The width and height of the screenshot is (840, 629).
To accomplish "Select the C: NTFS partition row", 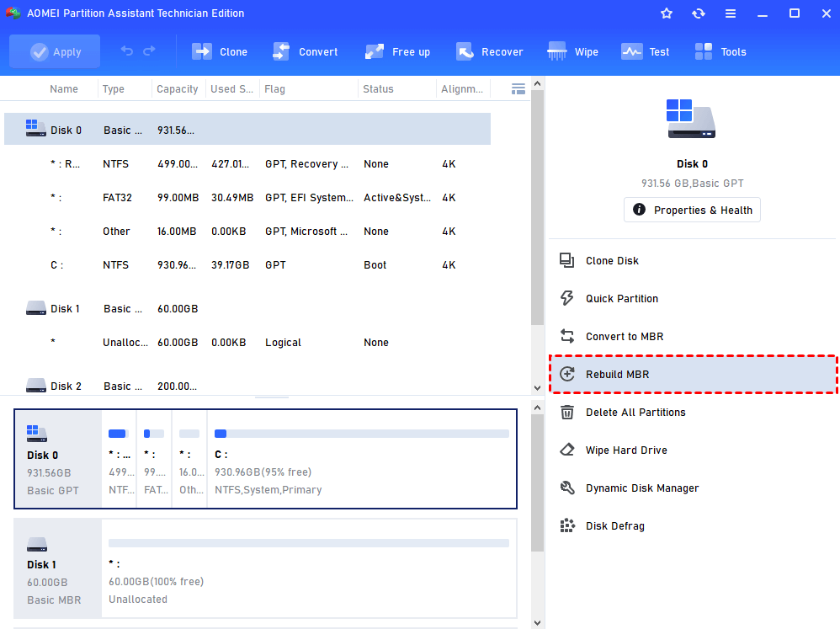I will point(247,265).
